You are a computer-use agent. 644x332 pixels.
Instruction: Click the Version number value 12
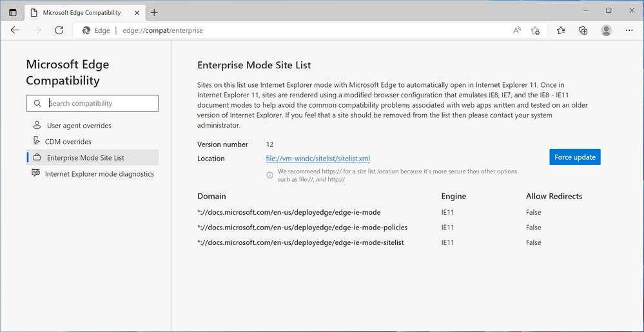(x=270, y=144)
